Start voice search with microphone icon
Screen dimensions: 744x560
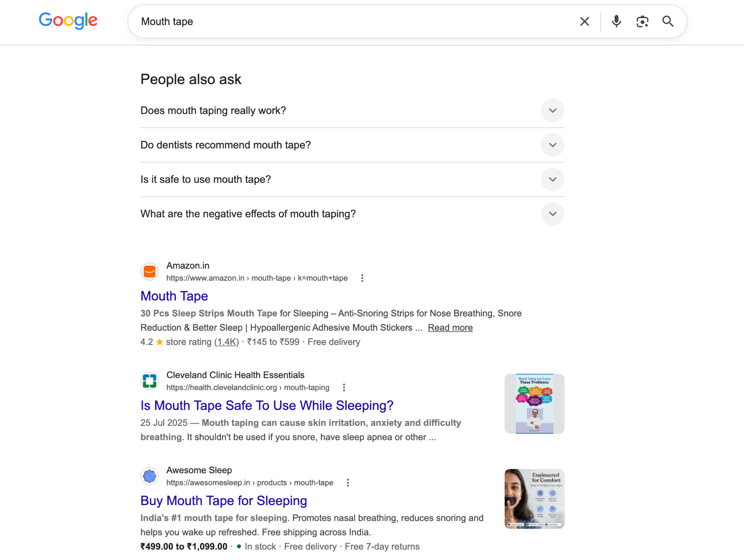pos(616,21)
